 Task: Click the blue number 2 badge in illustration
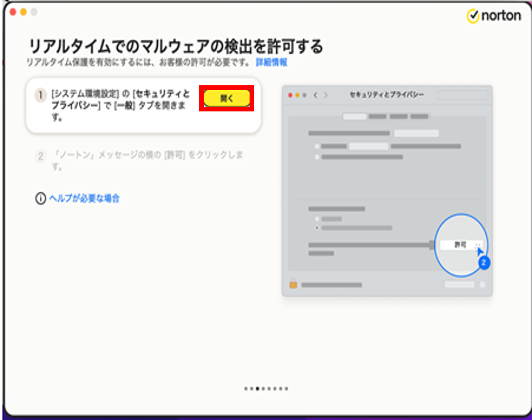coord(484,262)
